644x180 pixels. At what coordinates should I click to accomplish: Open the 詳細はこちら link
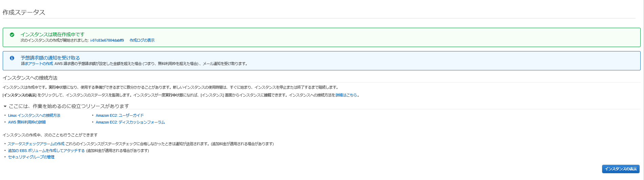point(346,95)
